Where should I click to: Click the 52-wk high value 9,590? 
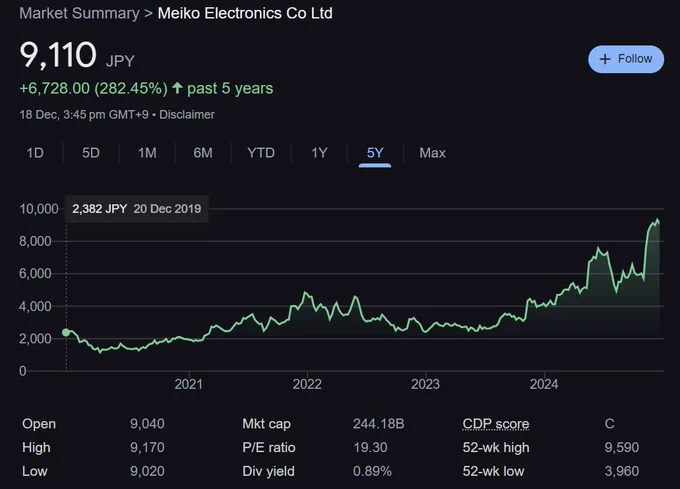(x=621, y=447)
